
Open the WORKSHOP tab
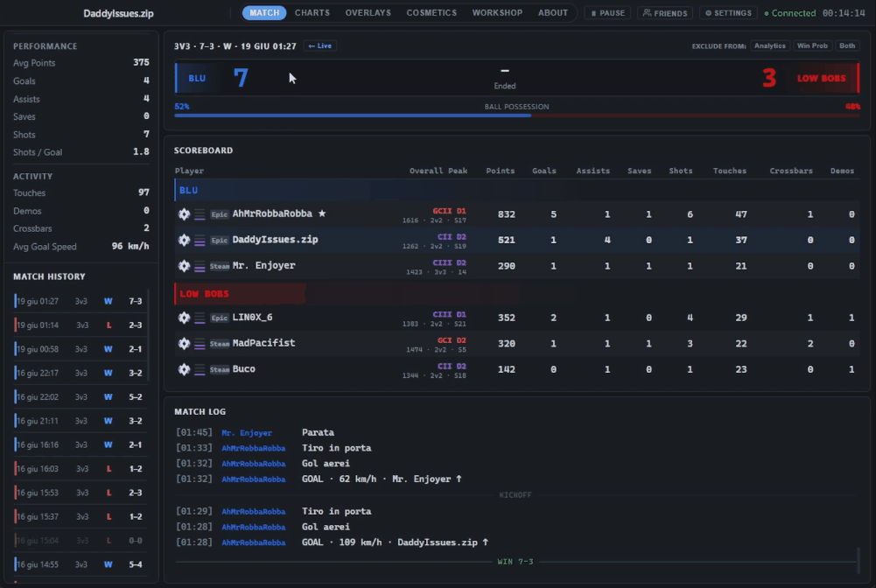[497, 13]
